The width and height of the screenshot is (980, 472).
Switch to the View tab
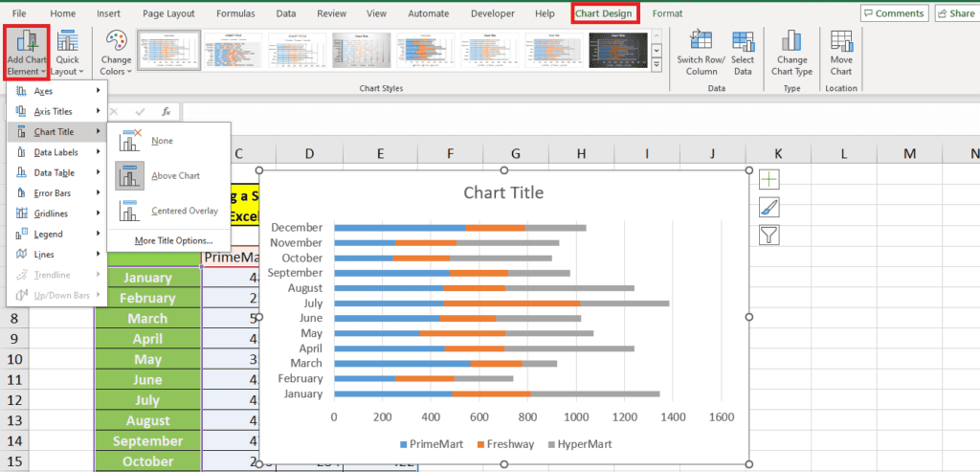[376, 13]
